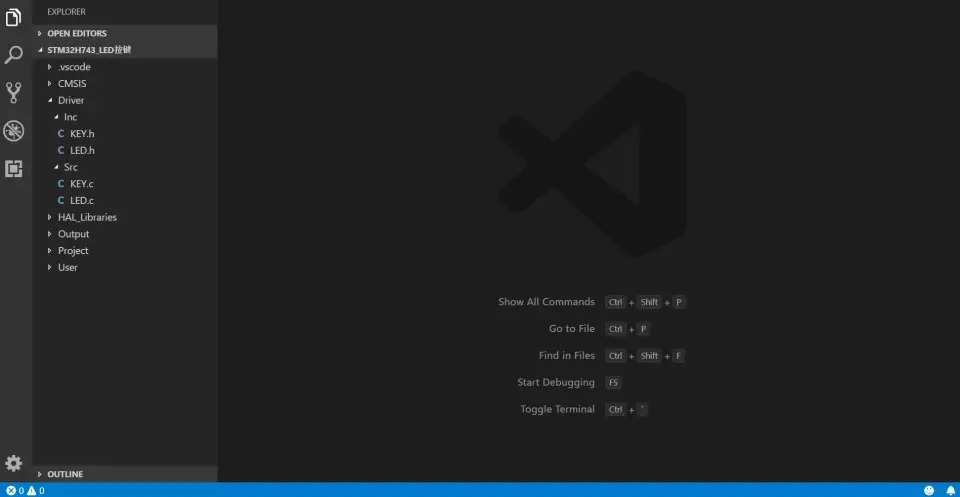Viewport: 960px width, 497px height.
Task: Select the Driver folder name
Action: coord(71,100)
